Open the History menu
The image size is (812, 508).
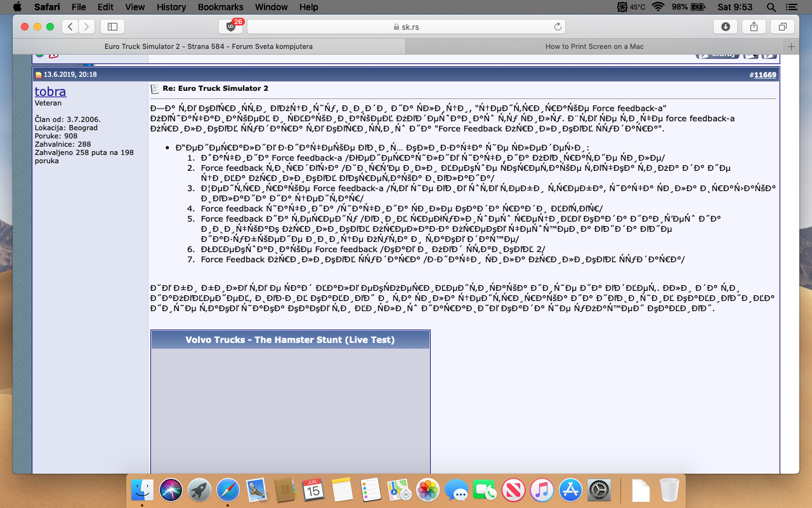pos(171,7)
